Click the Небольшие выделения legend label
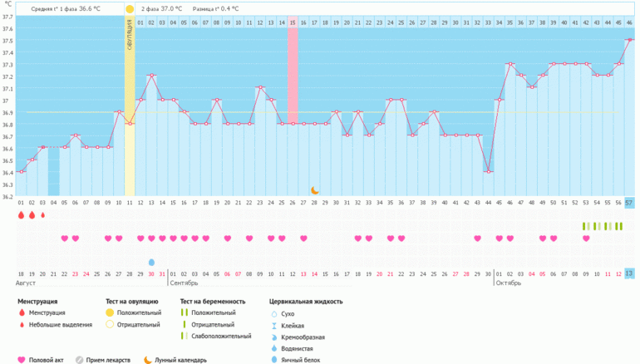Viewport: 640px width, 364px height. coord(61,325)
